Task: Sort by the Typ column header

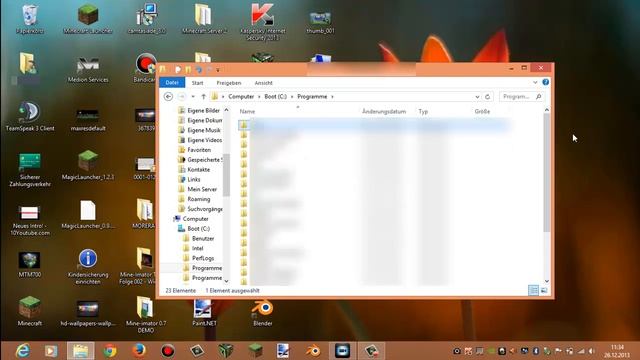Action: 423,111
